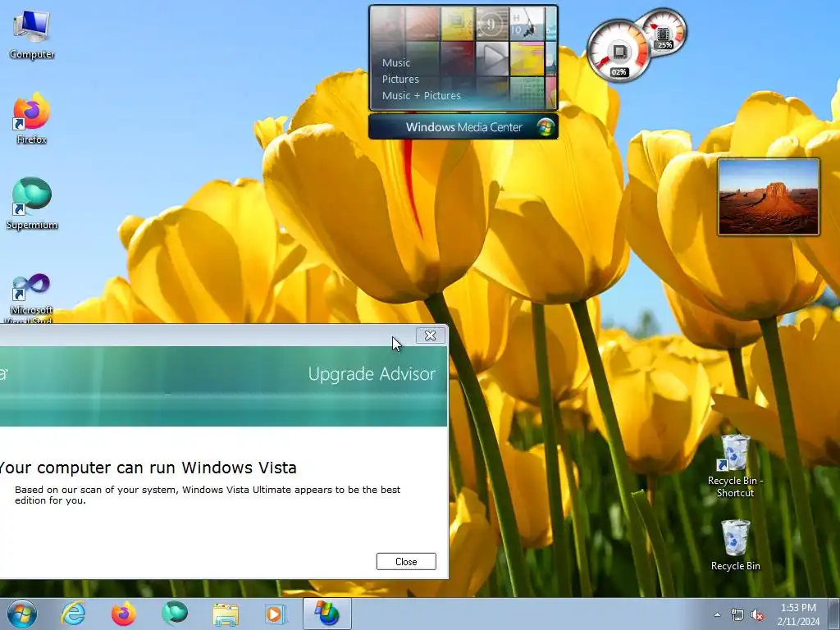Click the 'Your computer can run Windows Vista' heading
This screenshot has width=840, height=630.
coord(148,468)
